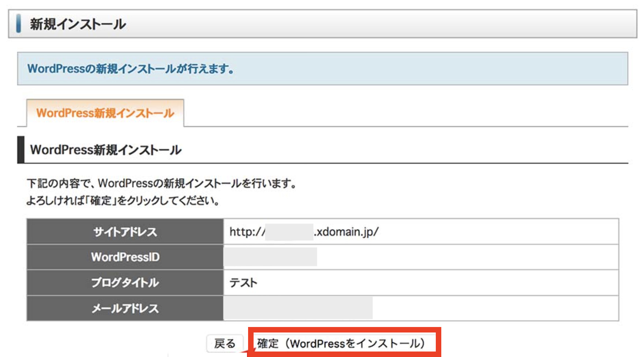Click the サイトアドレス header cell

tap(125, 232)
